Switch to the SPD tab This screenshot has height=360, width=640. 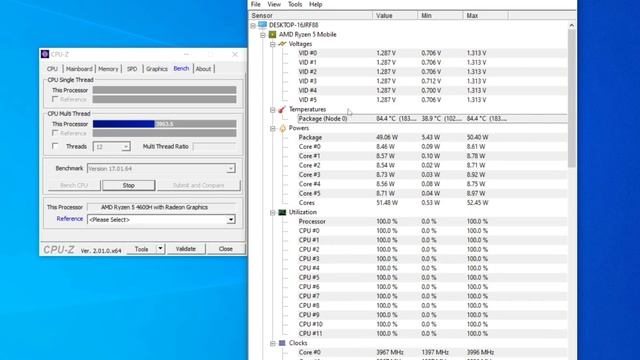point(132,69)
